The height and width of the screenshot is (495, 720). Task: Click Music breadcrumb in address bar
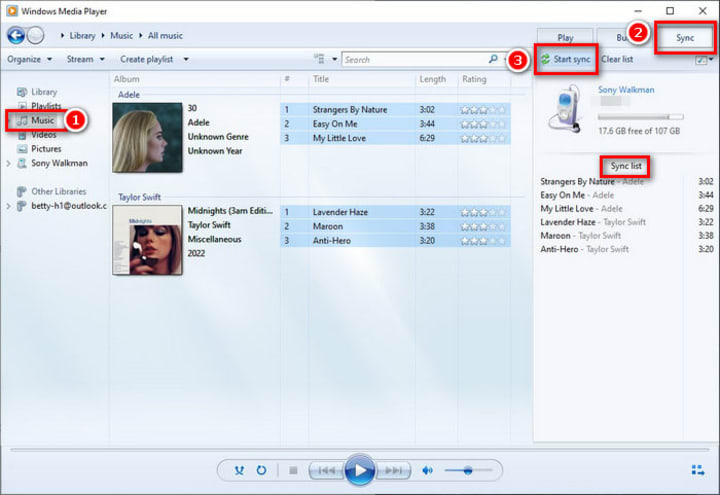pos(121,35)
